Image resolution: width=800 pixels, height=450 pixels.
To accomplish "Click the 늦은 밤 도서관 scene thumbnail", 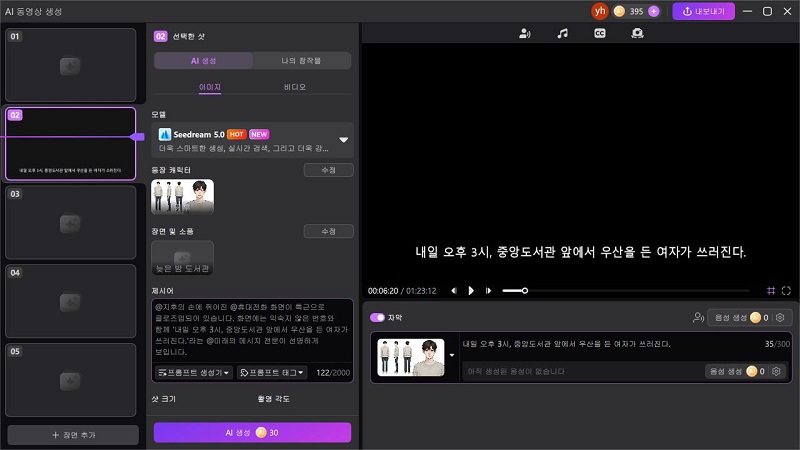I will pyautogui.click(x=183, y=258).
